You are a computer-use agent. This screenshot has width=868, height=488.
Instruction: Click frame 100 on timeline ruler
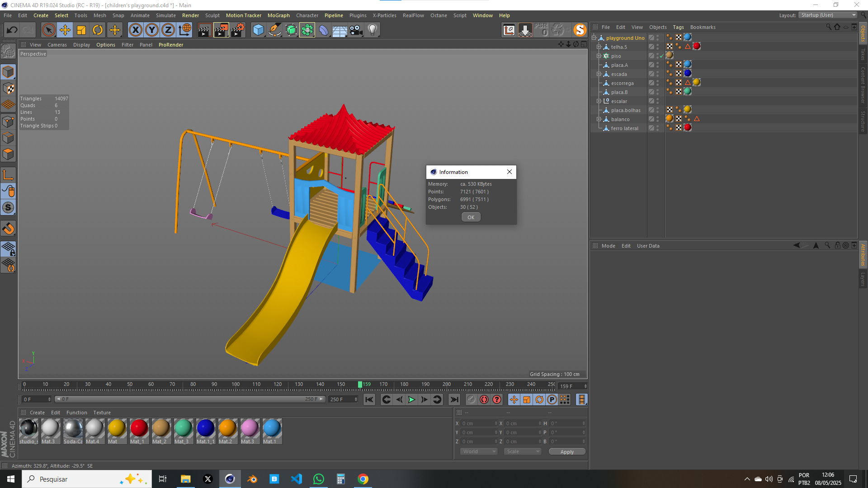click(x=236, y=385)
